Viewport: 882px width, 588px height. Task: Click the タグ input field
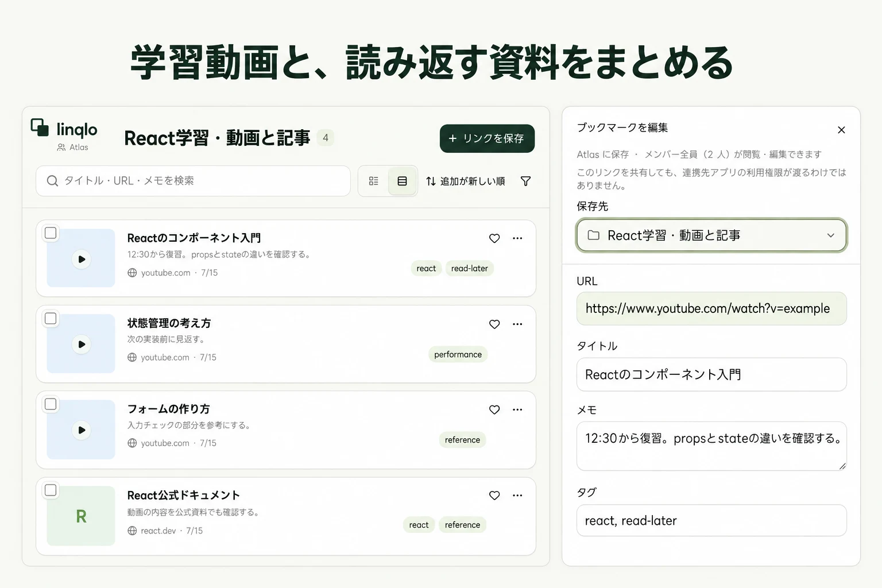tap(711, 520)
